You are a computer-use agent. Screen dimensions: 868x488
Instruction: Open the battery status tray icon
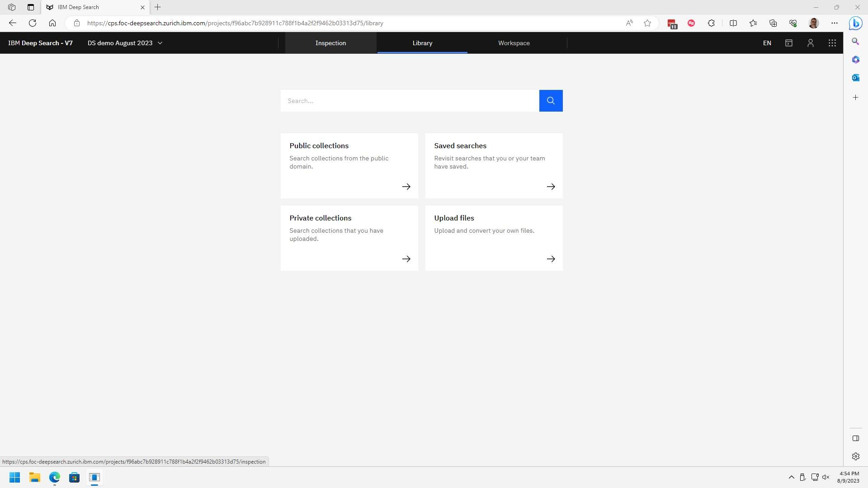click(x=803, y=477)
